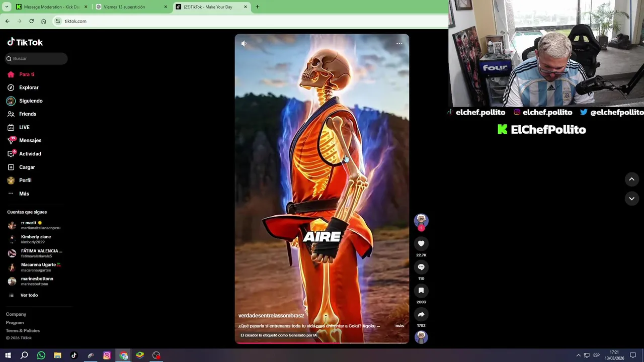Close the Message Moderation tab
The height and width of the screenshot is (362, 644).
point(86,7)
